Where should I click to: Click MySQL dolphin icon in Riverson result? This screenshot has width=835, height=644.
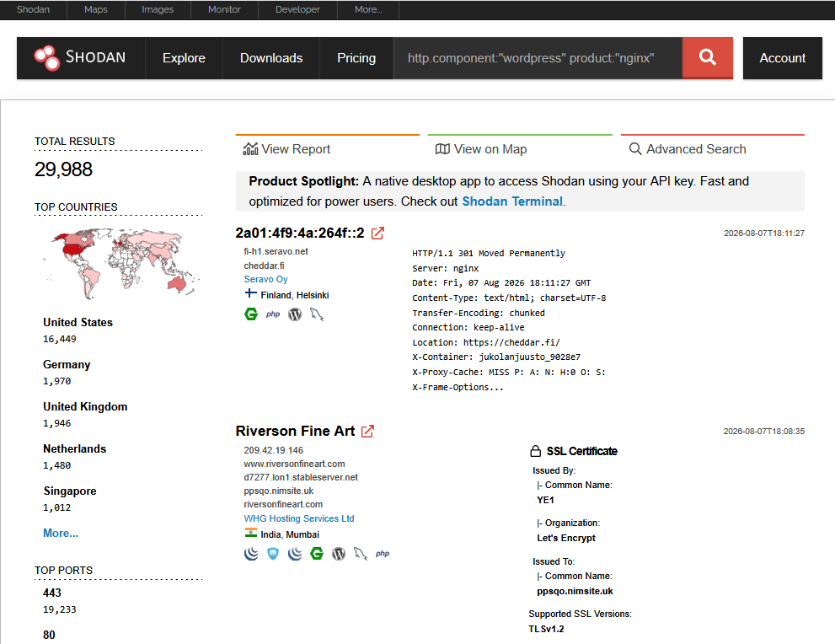[361, 554]
